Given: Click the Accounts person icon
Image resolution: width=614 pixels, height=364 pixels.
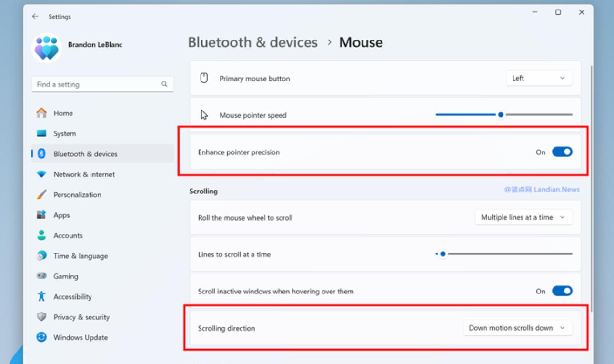Looking at the screenshot, I should (42, 235).
